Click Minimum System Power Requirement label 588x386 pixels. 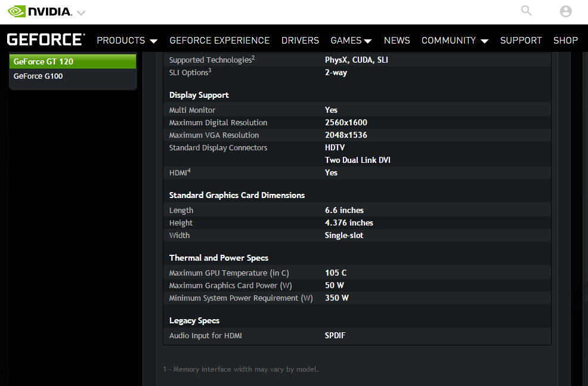pos(241,298)
